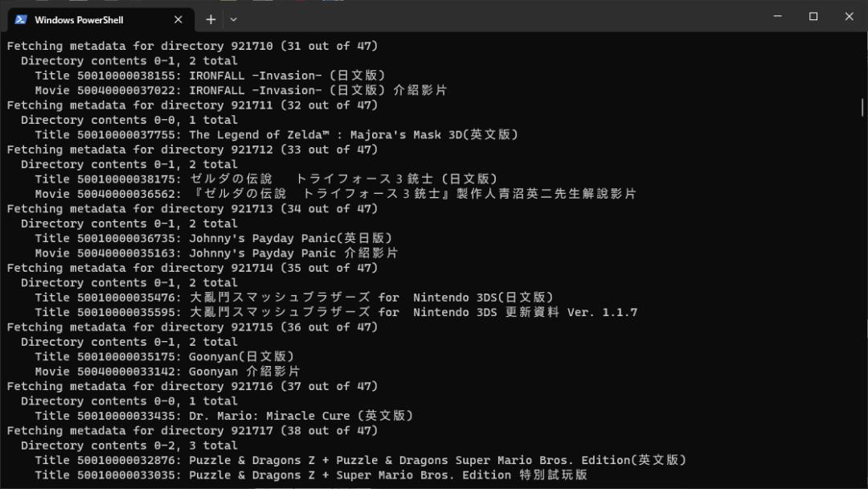This screenshot has height=489, width=868.
Task: Click line 'Fetching metadata for directory 921716'
Action: tap(192, 387)
